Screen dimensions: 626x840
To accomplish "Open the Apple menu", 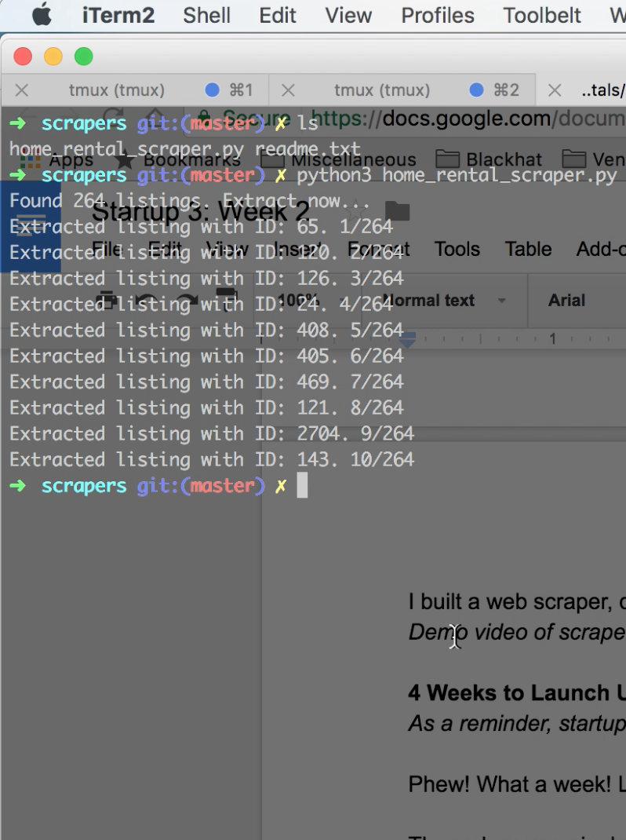I will [42, 16].
